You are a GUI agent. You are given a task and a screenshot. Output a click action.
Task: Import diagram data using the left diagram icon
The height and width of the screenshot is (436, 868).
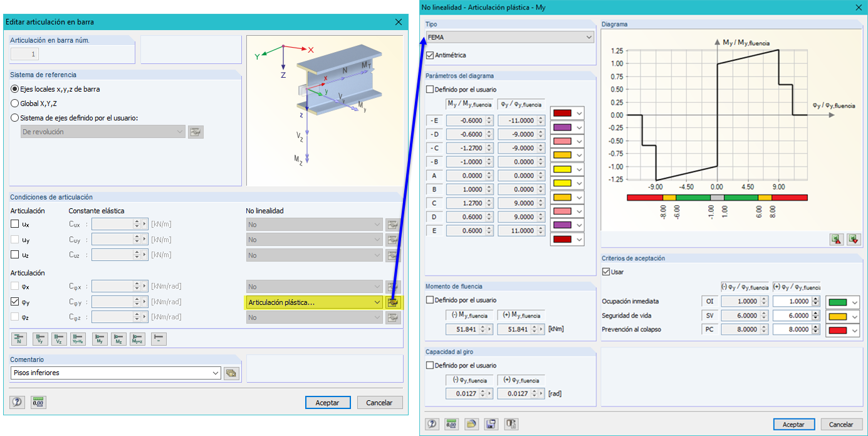pos(835,239)
